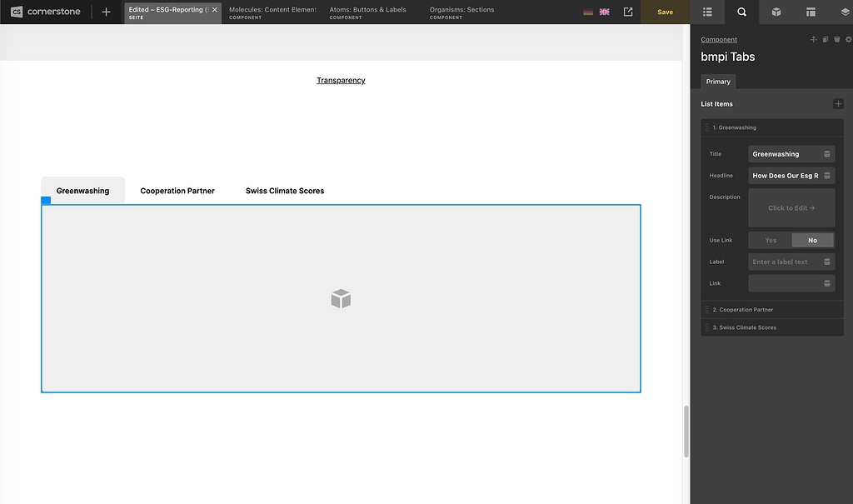Open the search panel
This screenshot has height=504, width=853.
[741, 12]
